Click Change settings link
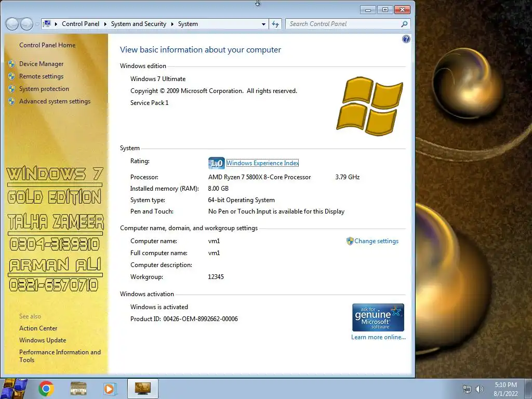 click(377, 241)
